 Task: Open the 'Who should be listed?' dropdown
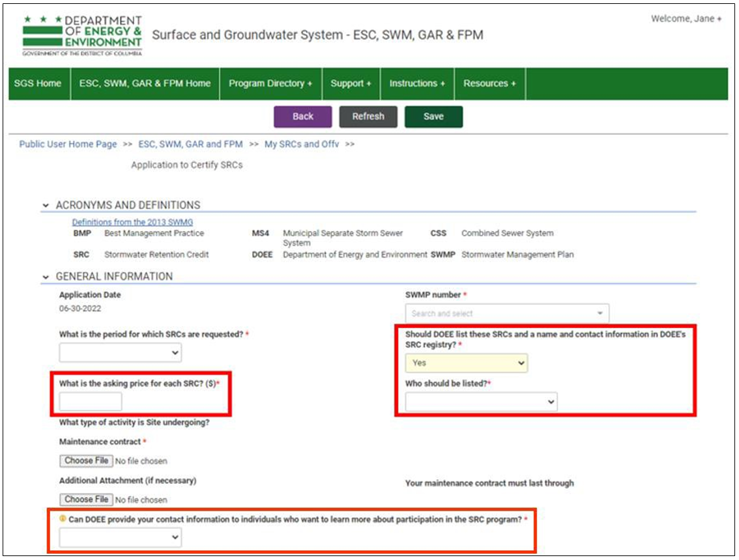[x=481, y=402]
